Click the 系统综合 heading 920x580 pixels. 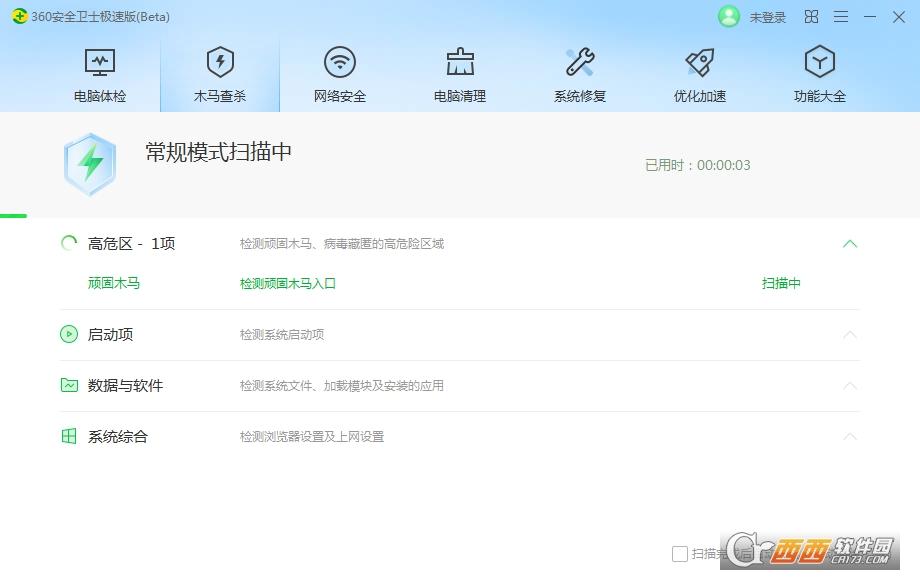[117, 436]
